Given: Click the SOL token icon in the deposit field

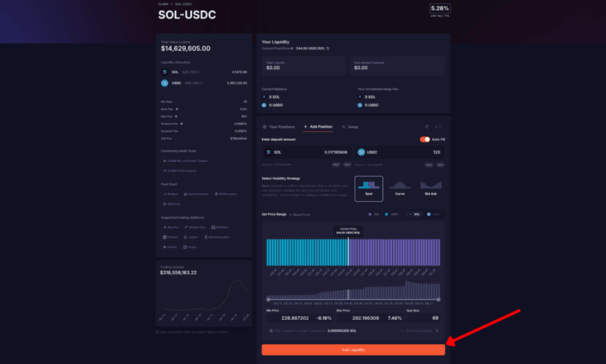Looking at the screenshot, I should tap(268, 152).
